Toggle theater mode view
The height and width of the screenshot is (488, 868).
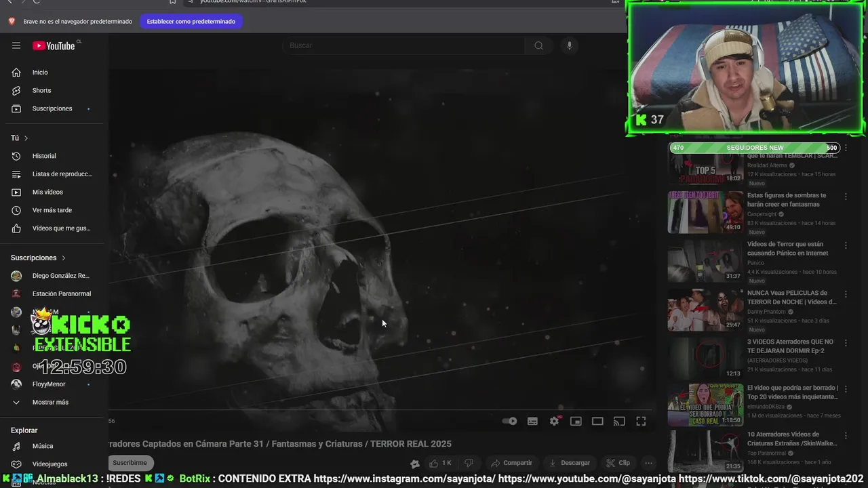597,421
